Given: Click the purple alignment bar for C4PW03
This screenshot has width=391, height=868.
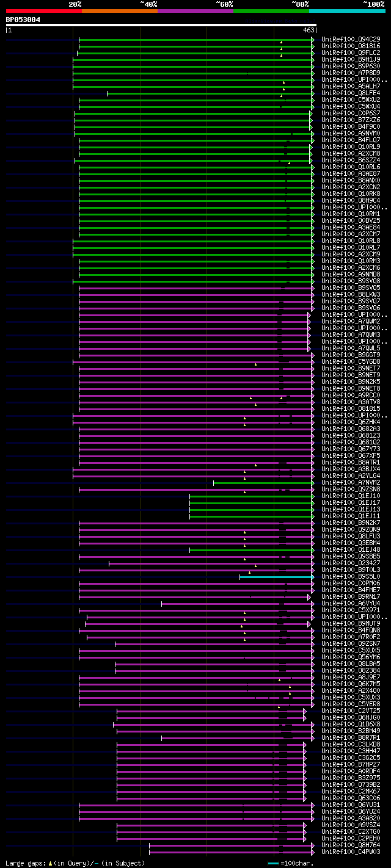Looking at the screenshot, I should pos(232,852).
